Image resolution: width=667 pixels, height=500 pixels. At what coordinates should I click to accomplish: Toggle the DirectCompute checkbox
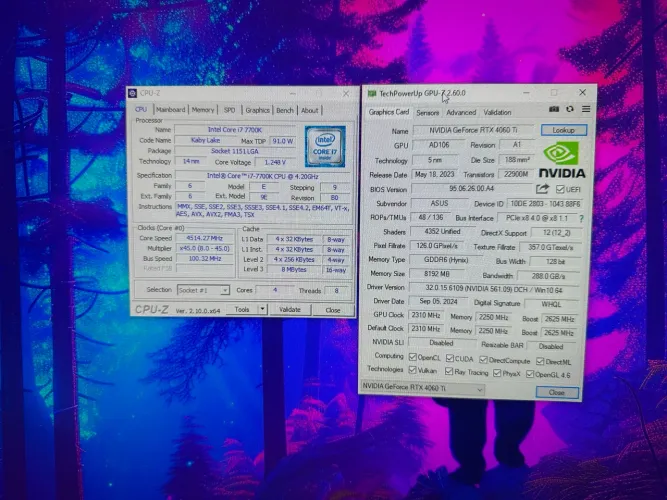(x=483, y=360)
